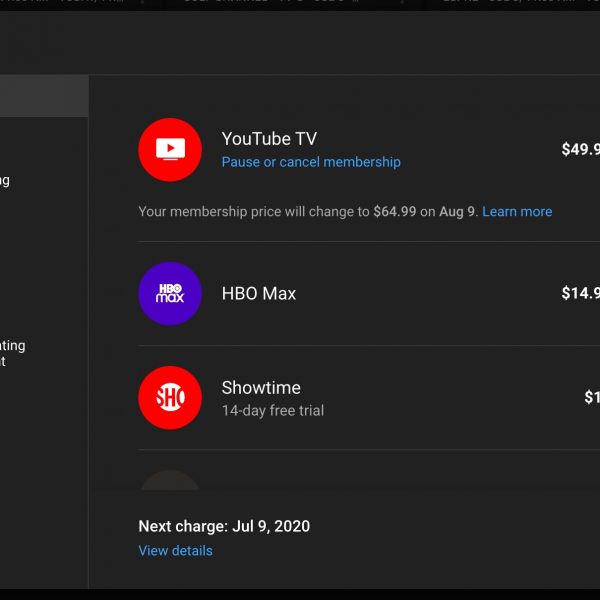Click the partially hidden icon below Showtime
This screenshot has width=600, height=600.
click(170, 481)
